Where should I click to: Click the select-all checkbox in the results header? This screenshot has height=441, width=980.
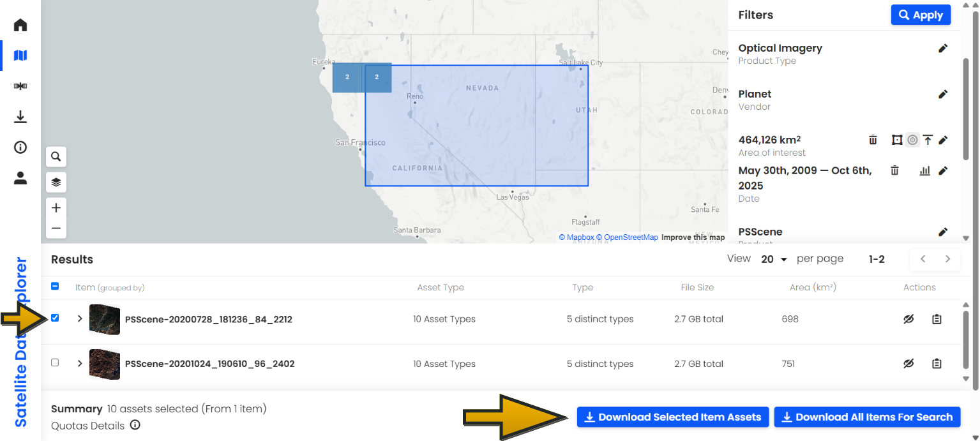(x=55, y=287)
